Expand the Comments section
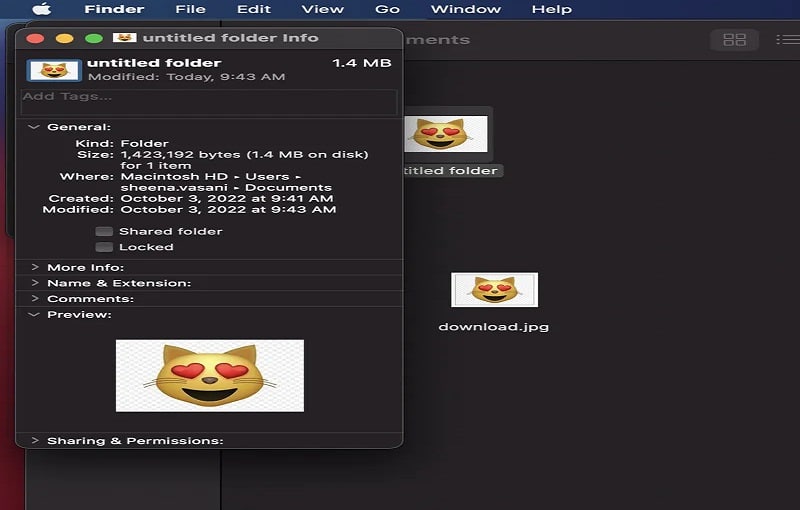Image resolution: width=800 pixels, height=510 pixels. [x=34, y=299]
